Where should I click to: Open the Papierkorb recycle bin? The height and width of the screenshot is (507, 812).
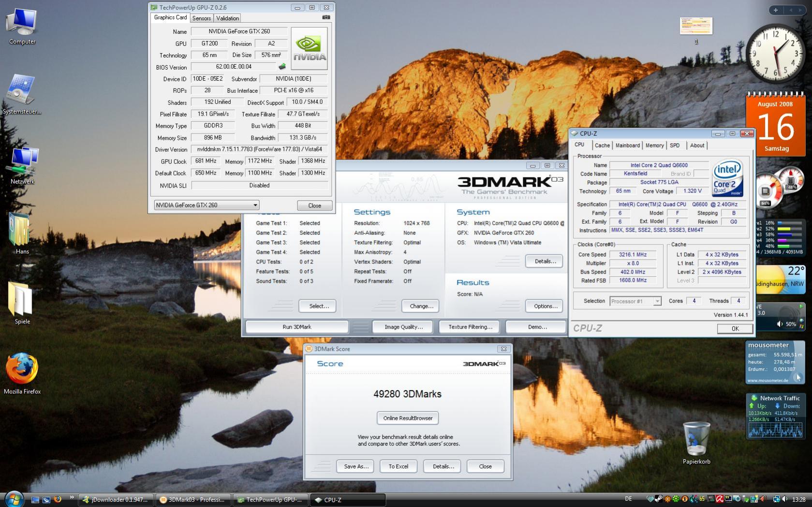click(696, 443)
